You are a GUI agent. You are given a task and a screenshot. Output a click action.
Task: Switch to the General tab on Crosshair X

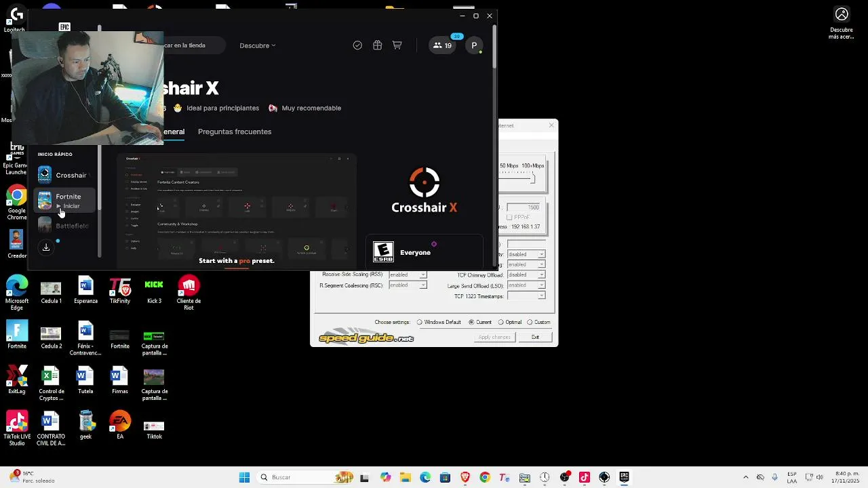pos(174,131)
